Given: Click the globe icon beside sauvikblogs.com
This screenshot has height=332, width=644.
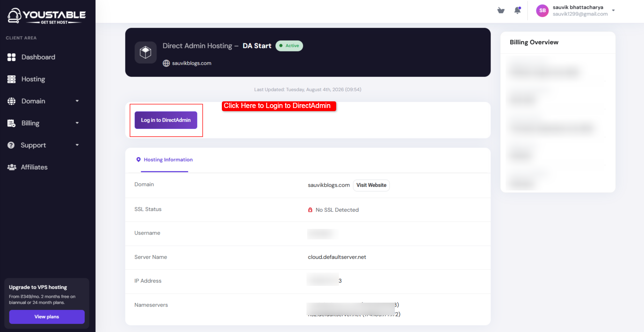Looking at the screenshot, I should 166,63.
